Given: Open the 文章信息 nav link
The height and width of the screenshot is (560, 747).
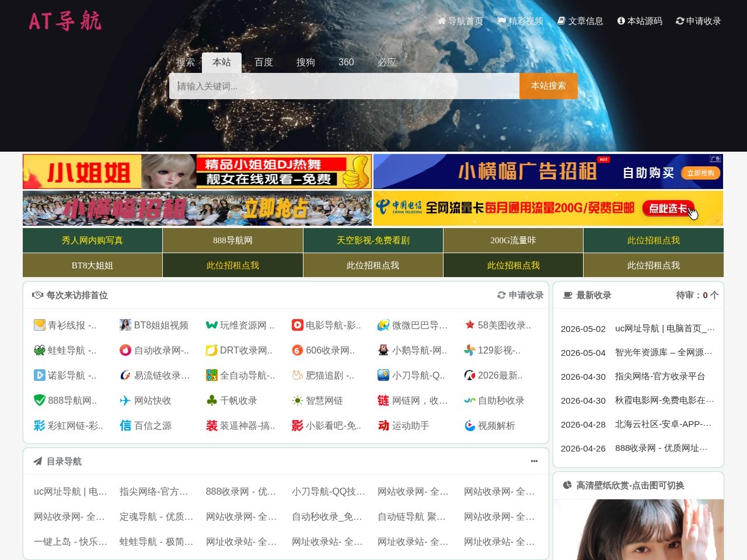Looking at the screenshot, I should pos(580,21).
